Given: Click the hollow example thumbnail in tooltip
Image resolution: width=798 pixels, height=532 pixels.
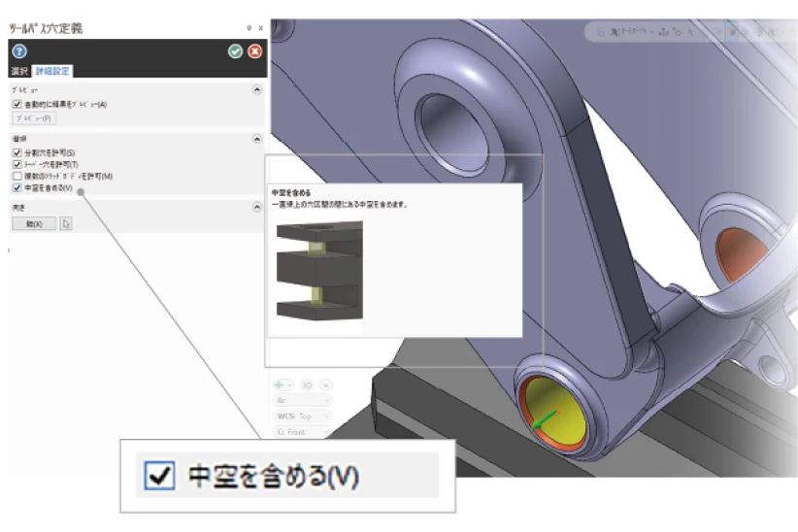Looking at the screenshot, I should click(319, 269).
